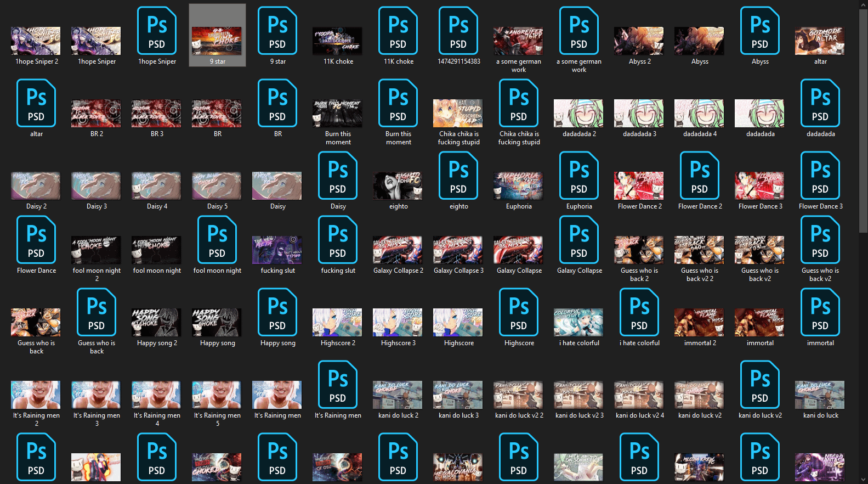
Task: Select the Euphoria PSD file icon
Action: coord(579,176)
